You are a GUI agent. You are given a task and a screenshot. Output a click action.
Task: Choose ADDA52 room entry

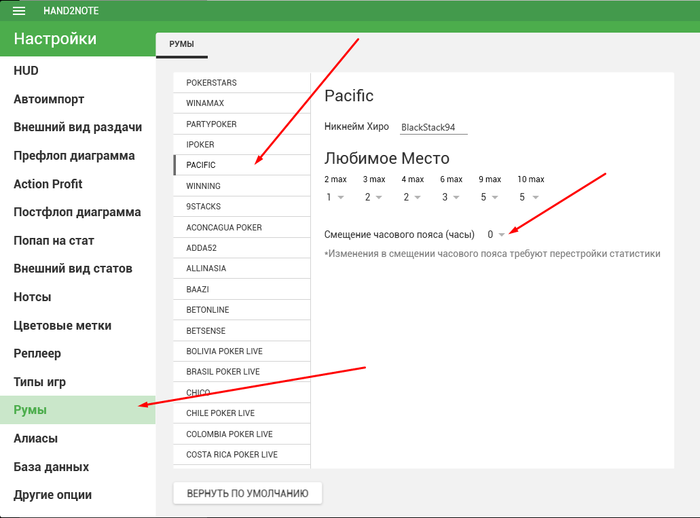point(242,248)
